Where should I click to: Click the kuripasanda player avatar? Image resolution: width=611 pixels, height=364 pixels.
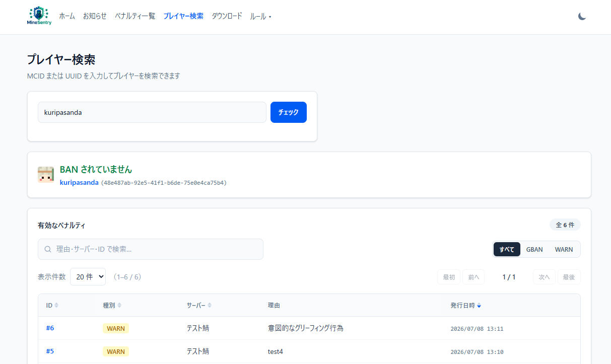tap(46, 175)
